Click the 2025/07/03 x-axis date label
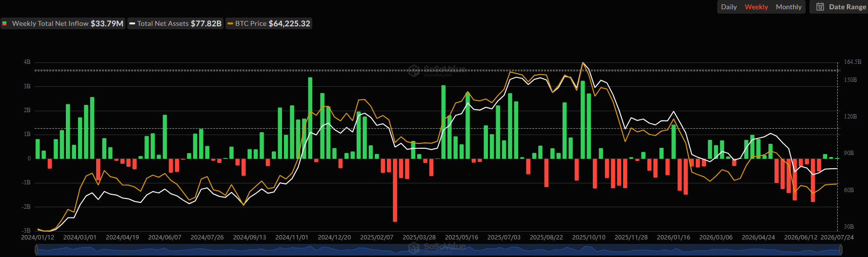 (504, 237)
